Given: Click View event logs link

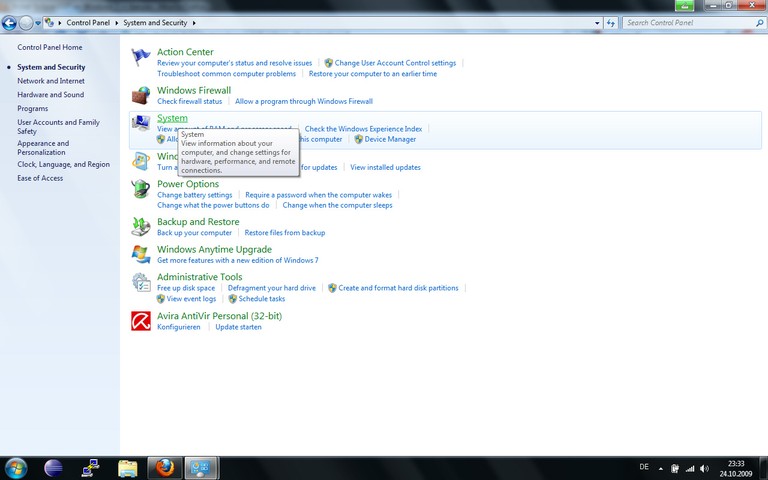Looking at the screenshot, I should (x=191, y=299).
